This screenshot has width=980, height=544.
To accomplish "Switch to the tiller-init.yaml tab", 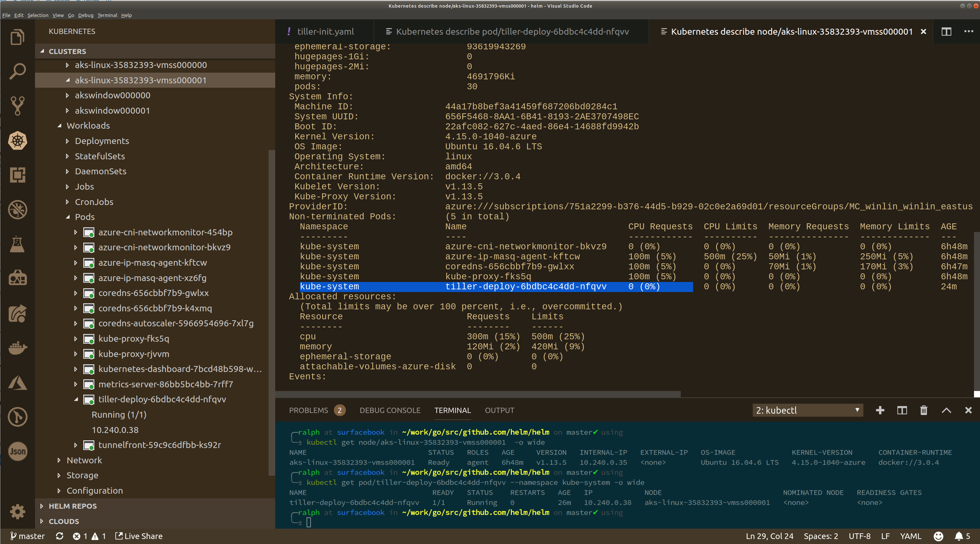I will [325, 31].
